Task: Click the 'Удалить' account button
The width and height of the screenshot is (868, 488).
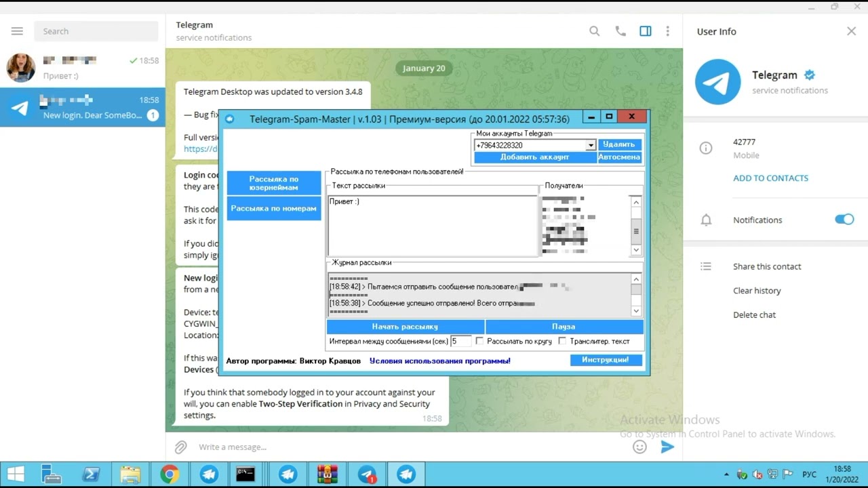Action: click(x=619, y=144)
